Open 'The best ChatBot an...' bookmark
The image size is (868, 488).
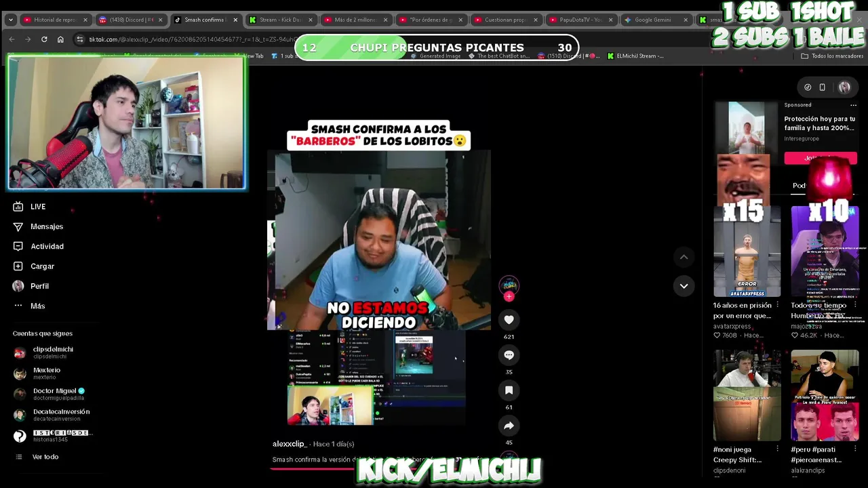(x=498, y=56)
